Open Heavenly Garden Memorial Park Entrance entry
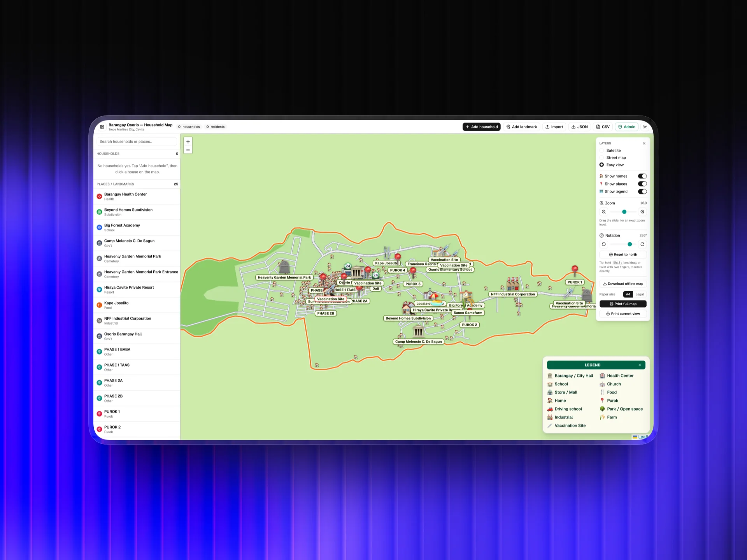This screenshot has width=747, height=560. pyautogui.click(x=137, y=274)
